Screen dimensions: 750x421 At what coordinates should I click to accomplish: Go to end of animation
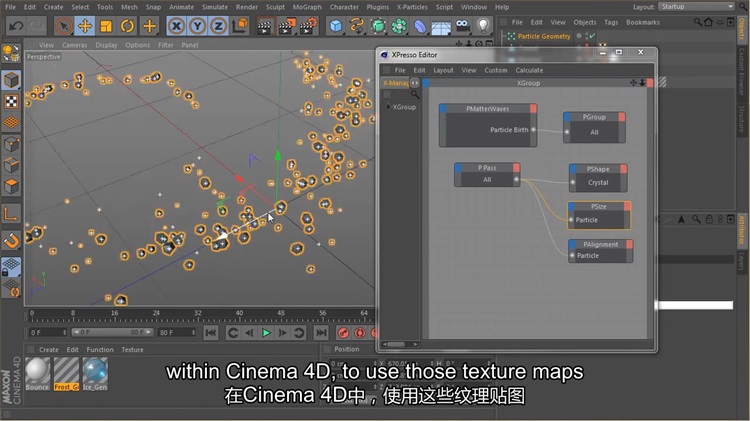click(x=321, y=332)
